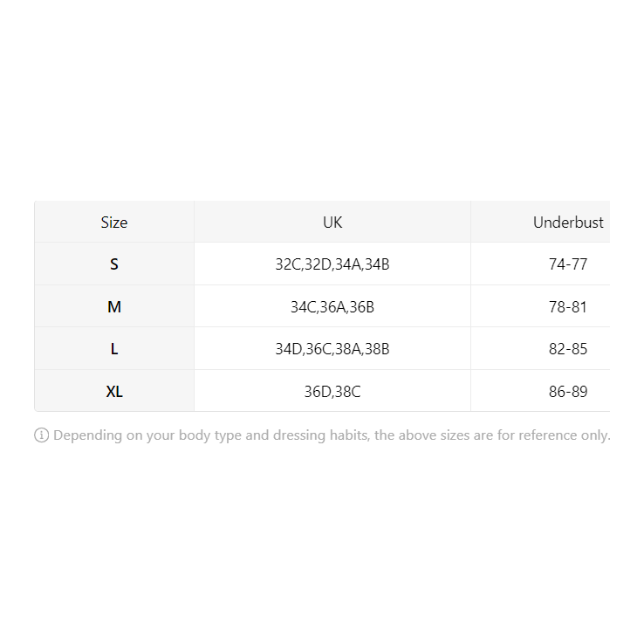Click the 86-89 underbust value
This screenshot has height=644, width=644.
(x=568, y=392)
